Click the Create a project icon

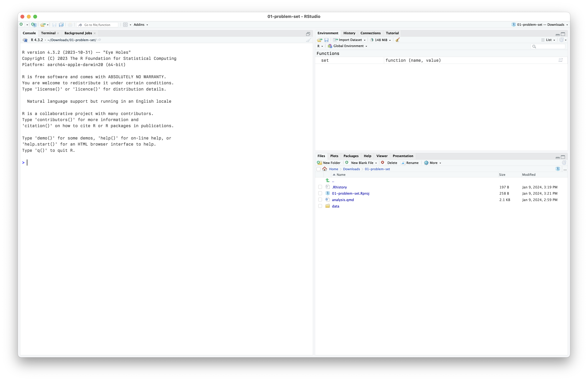pos(34,25)
